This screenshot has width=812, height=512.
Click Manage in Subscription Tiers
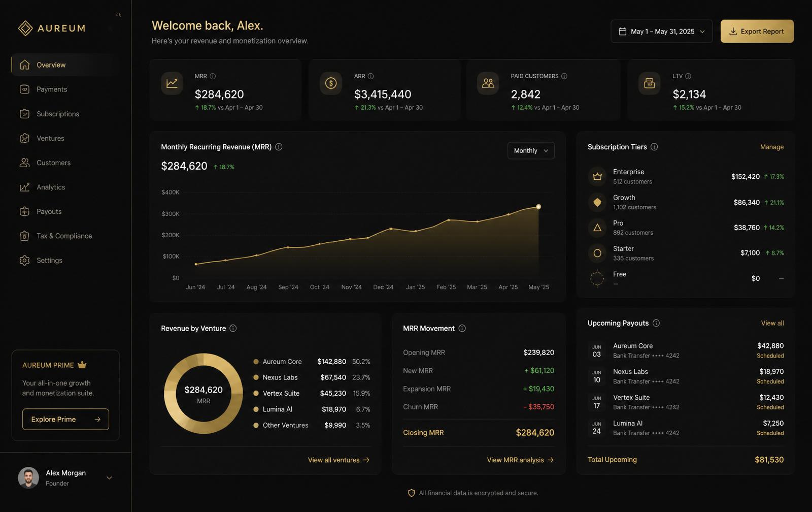[x=772, y=147]
